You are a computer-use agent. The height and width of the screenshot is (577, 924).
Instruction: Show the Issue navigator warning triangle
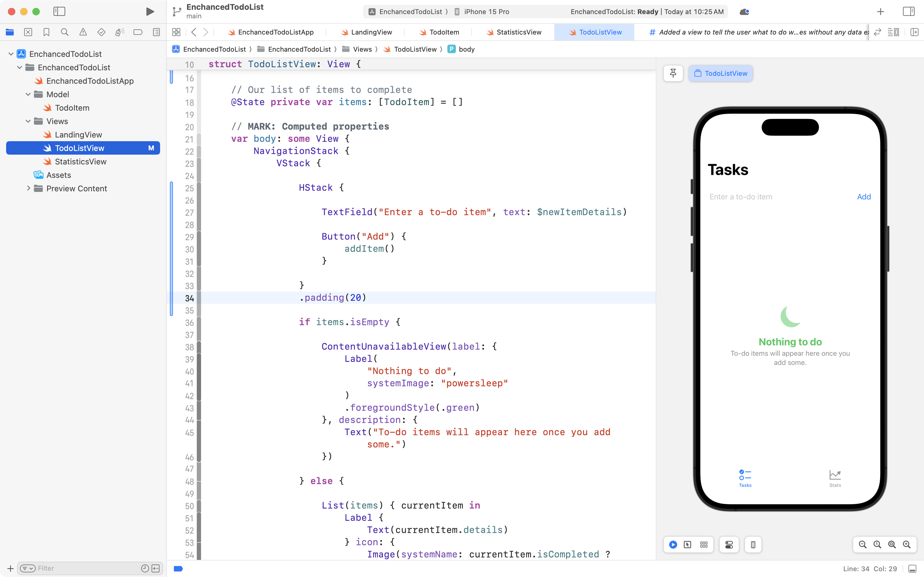coord(83,32)
